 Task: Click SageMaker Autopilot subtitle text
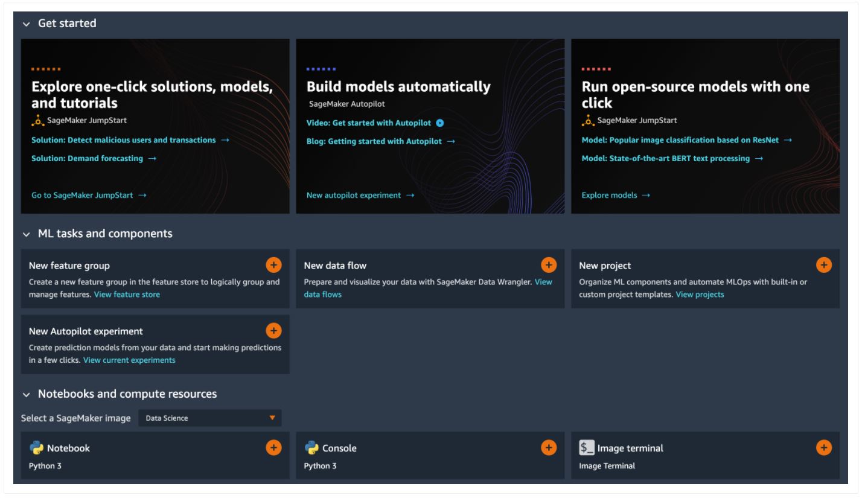pyautogui.click(x=347, y=104)
